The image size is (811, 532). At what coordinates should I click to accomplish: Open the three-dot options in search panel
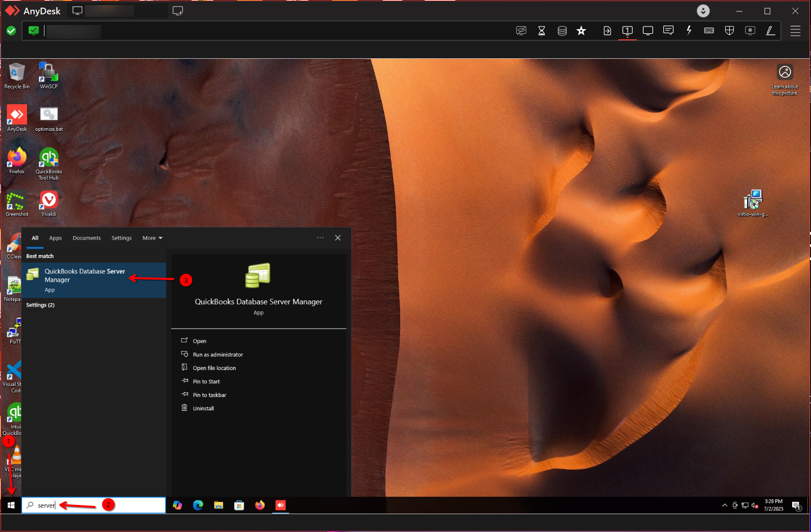pos(320,238)
